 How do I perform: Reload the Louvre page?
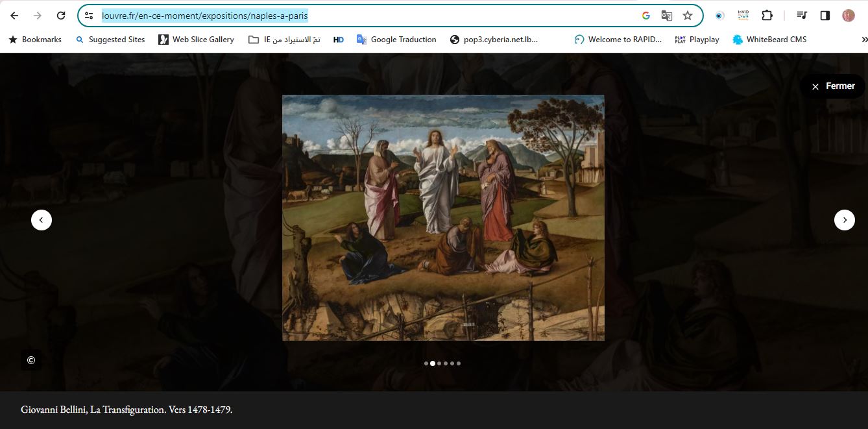tap(61, 16)
